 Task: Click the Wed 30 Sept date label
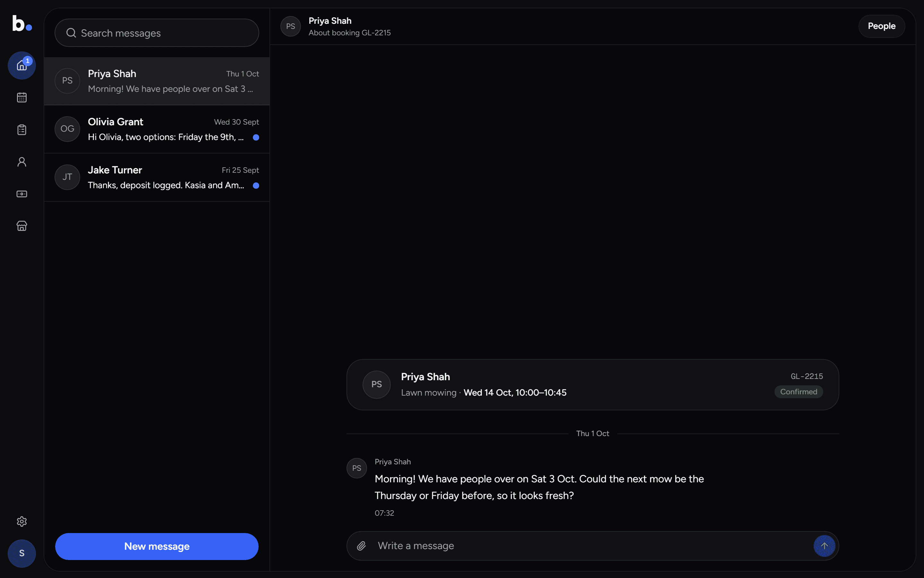(236, 122)
